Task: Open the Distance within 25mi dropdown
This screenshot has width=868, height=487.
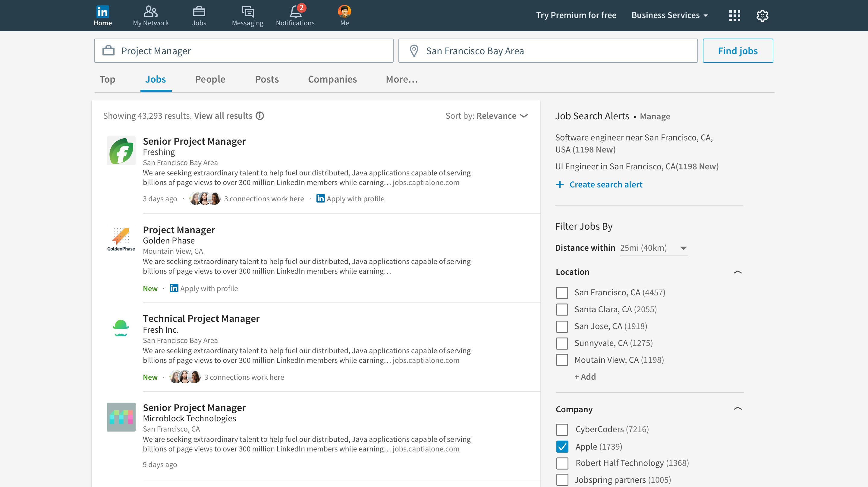Action: click(654, 248)
